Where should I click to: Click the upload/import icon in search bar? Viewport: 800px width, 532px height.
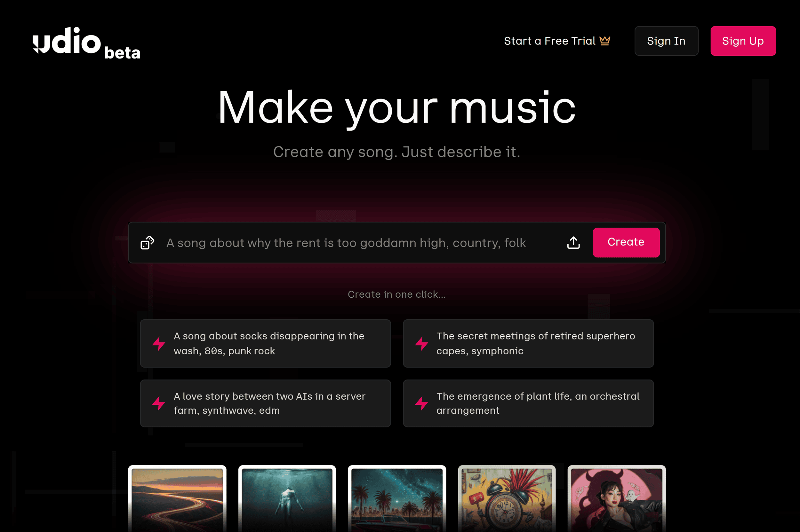(572, 242)
